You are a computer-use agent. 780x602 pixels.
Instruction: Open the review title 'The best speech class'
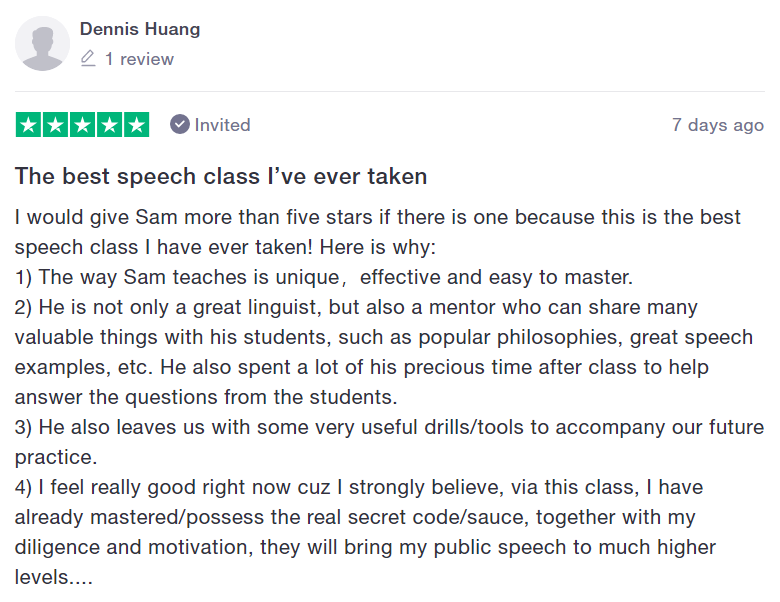pos(221,177)
